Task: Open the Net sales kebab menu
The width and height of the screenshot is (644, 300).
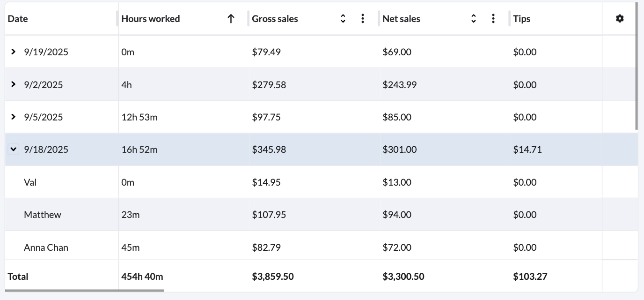Action: [x=493, y=18]
